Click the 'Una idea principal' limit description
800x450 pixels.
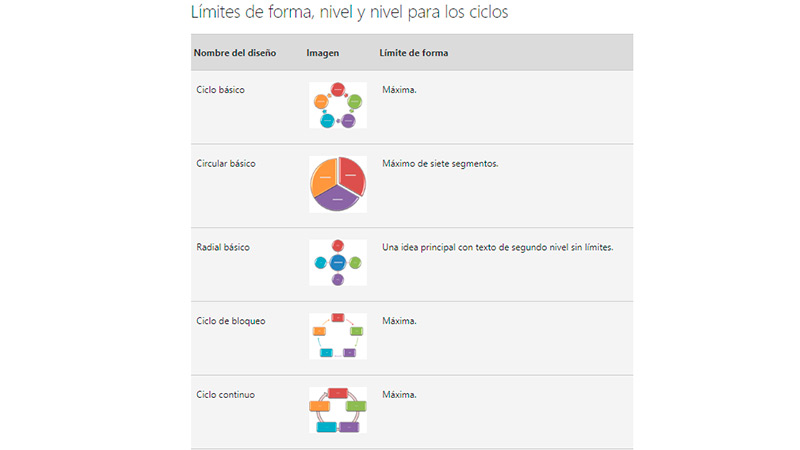pos(497,246)
